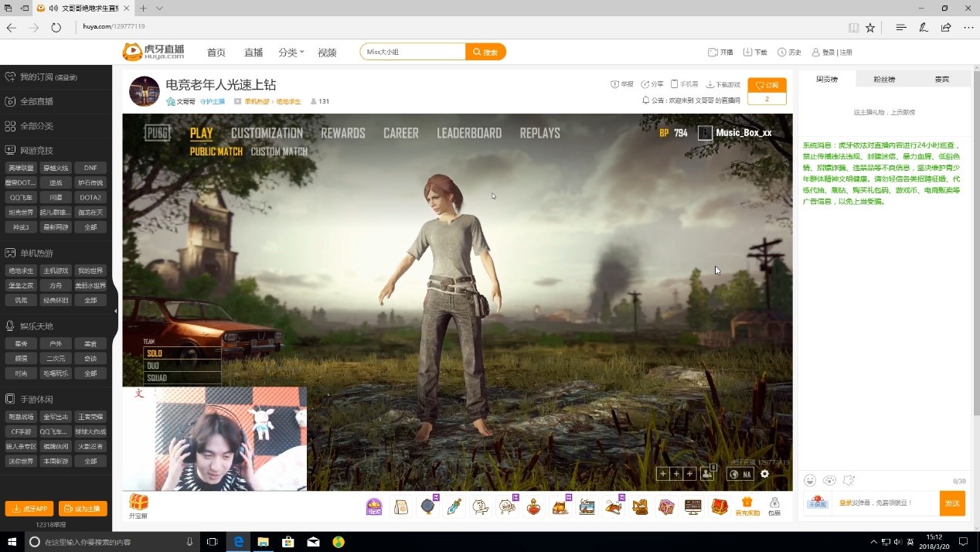Select the DOTA2 game tag
Viewport: 980px width, 552px height.
tap(90, 197)
